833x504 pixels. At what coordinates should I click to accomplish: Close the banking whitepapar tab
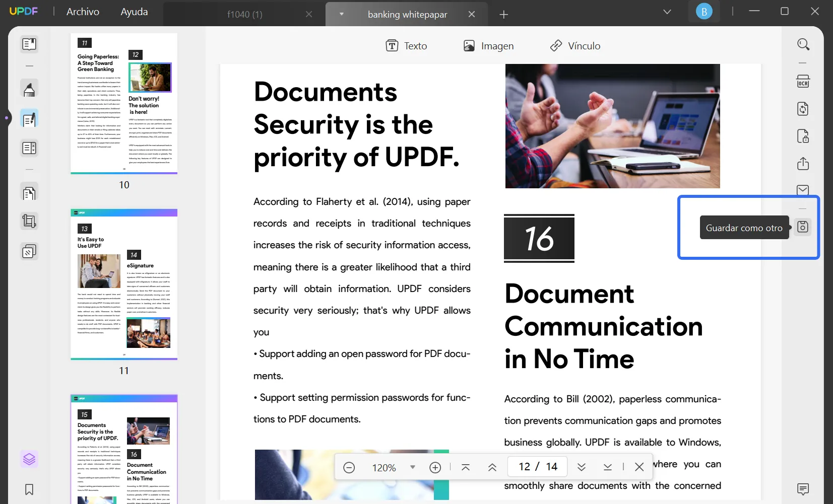coord(472,15)
